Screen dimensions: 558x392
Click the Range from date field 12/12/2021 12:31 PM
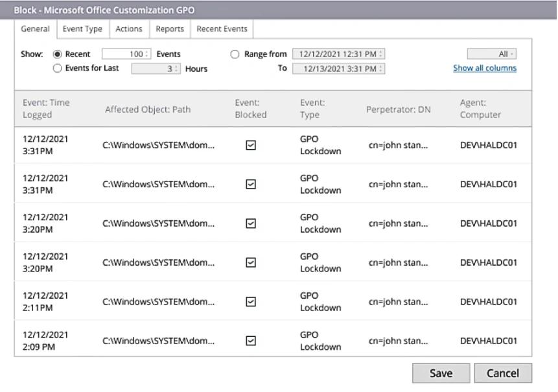(x=339, y=54)
